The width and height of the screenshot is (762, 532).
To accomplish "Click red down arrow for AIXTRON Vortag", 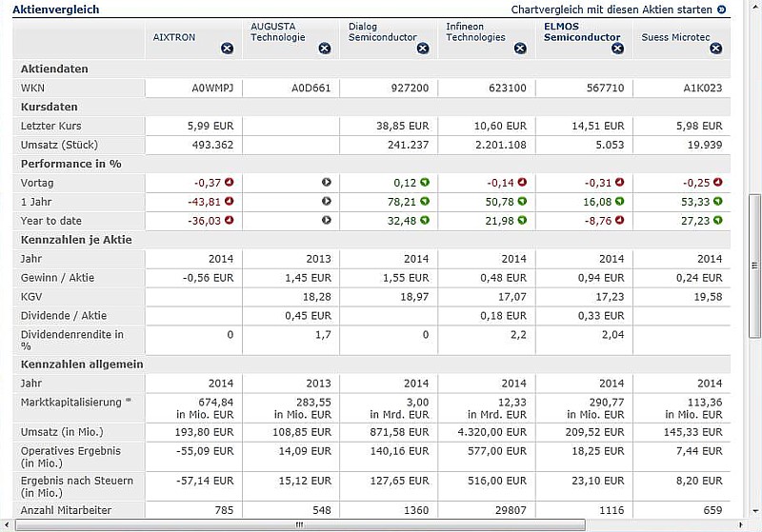I will [229, 183].
